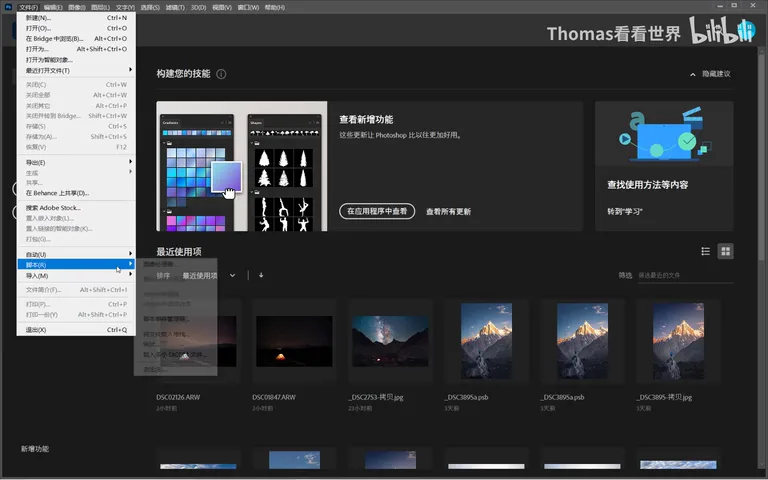Expand the 导出(E) submenu
The image size is (768, 480).
click(76, 162)
